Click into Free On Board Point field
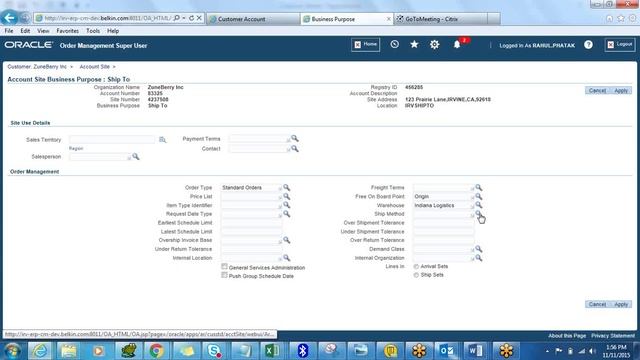Screen dimensions: 640x360 point(443,196)
